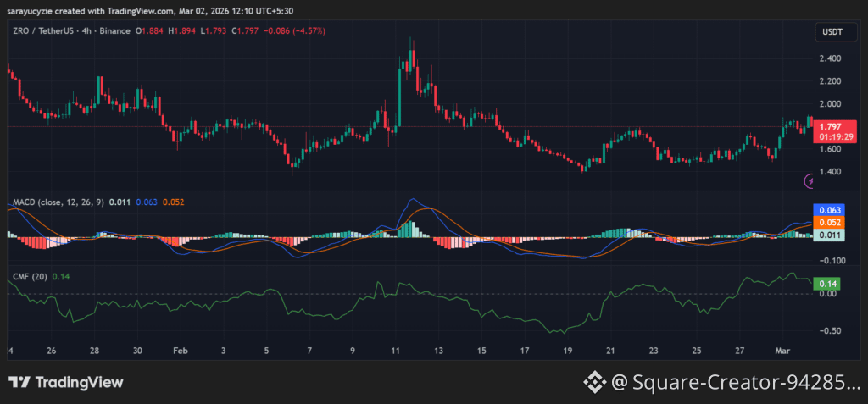Click the pale green 0.011 histogram scale tag

828,235
